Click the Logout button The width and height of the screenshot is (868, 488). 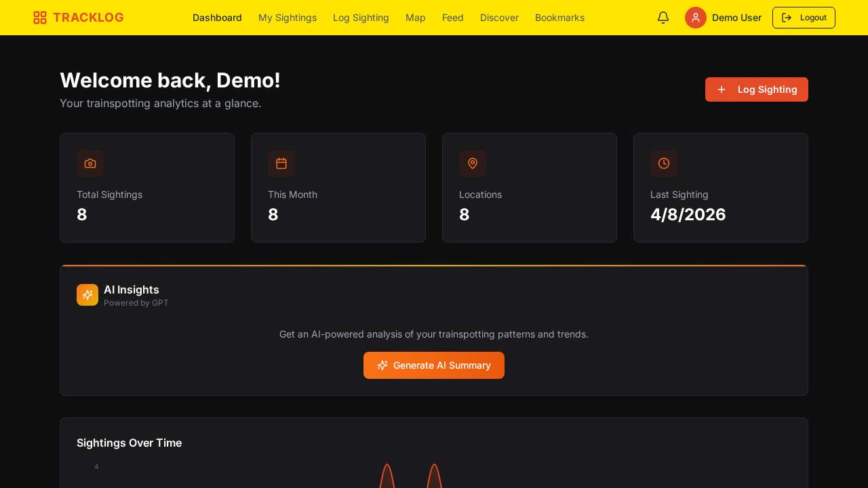pos(804,18)
